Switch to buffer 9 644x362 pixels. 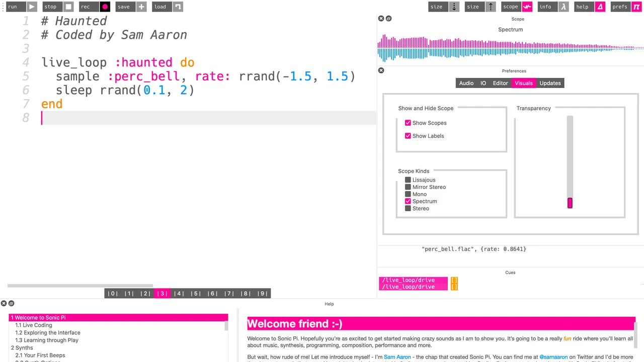coord(262,294)
